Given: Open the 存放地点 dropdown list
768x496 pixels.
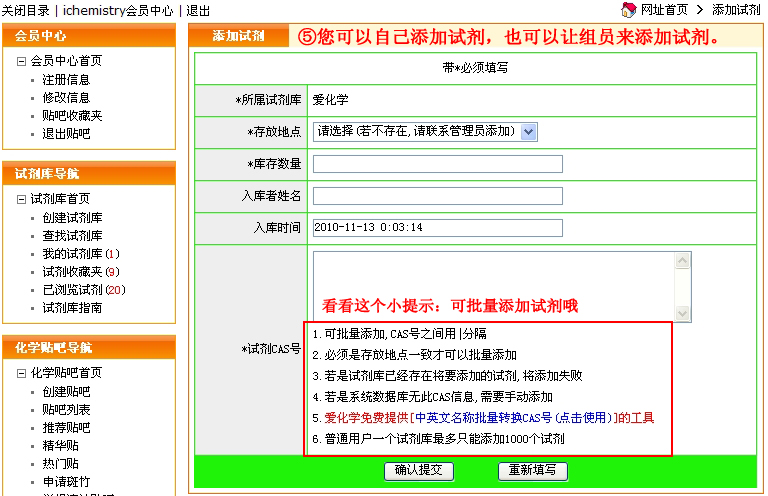Looking at the screenshot, I should point(529,131).
